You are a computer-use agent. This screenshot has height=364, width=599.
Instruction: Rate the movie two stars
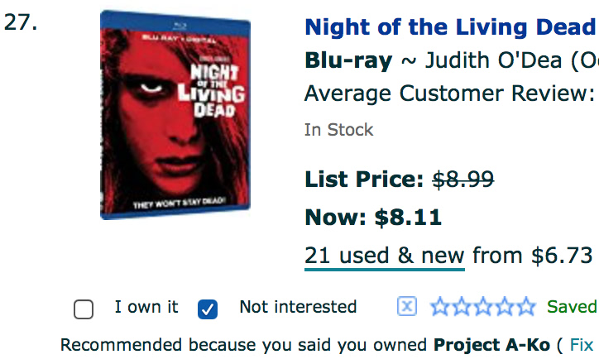click(x=462, y=306)
